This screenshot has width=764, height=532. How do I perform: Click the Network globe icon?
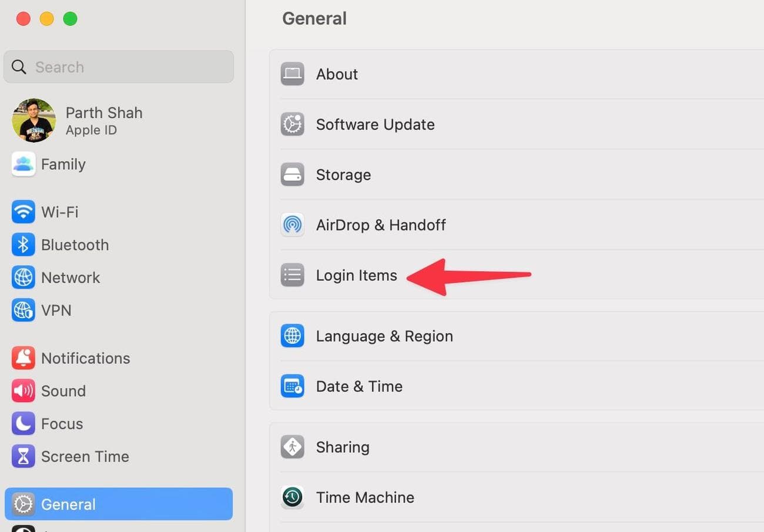[x=23, y=277]
